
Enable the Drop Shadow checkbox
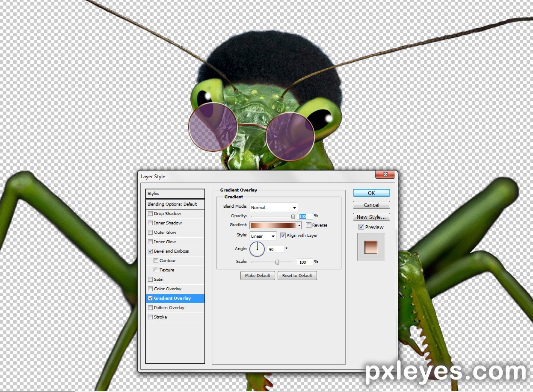(x=150, y=214)
